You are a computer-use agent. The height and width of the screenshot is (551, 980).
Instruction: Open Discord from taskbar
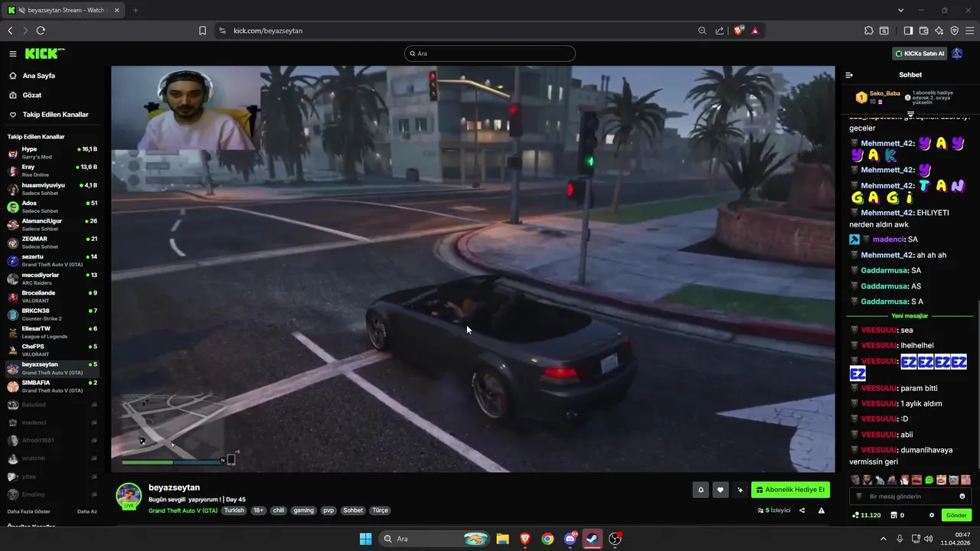tap(570, 539)
